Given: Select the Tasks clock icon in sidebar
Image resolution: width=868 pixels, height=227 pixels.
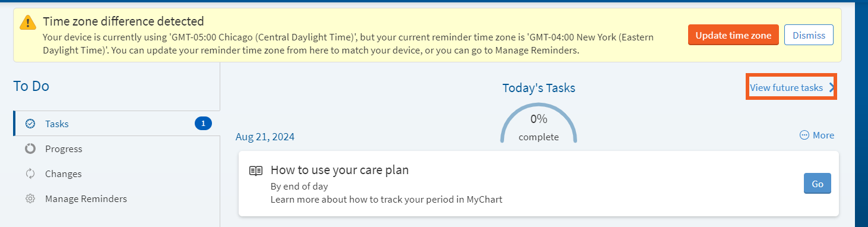Looking at the screenshot, I should pos(30,124).
